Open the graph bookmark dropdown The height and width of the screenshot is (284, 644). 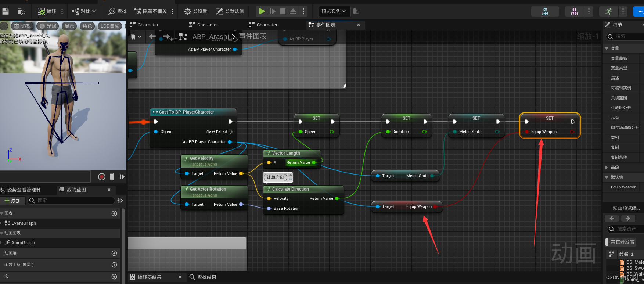click(136, 36)
